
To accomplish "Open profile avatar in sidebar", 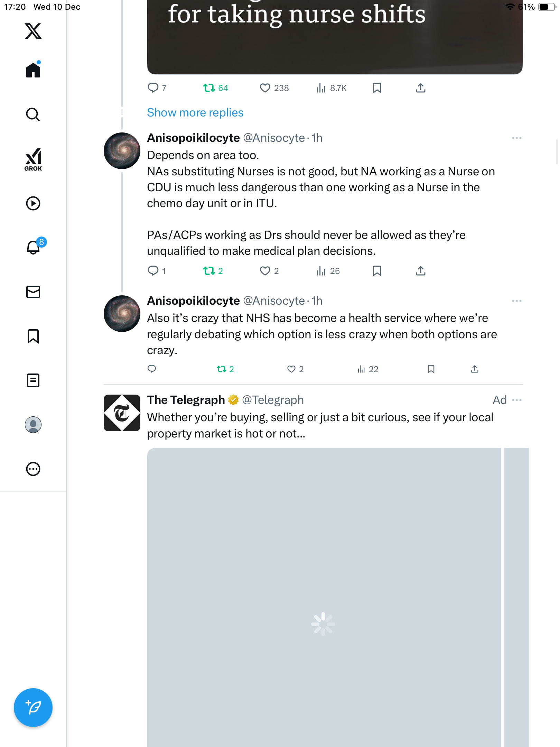I will coord(33,425).
